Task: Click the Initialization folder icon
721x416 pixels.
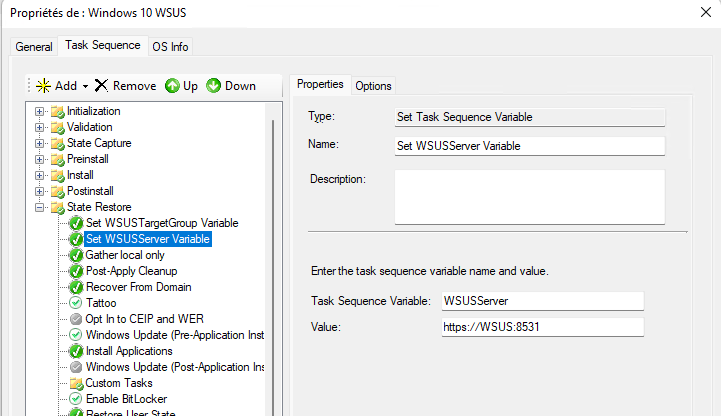Action: click(57, 112)
